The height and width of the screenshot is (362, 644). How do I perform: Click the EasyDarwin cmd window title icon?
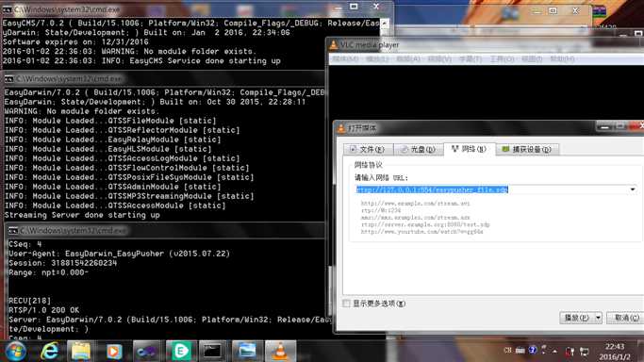[x=8, y=78]
